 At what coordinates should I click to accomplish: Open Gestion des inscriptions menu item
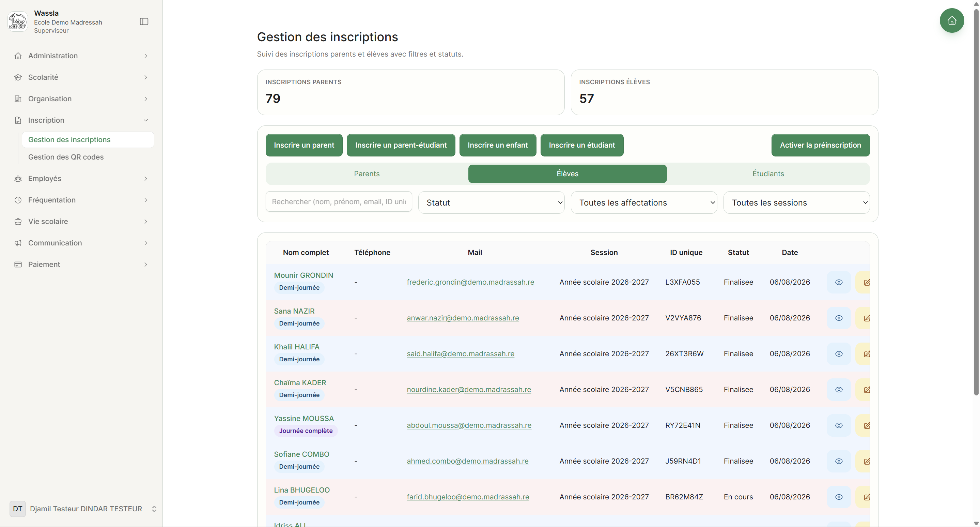coord(88,140)
